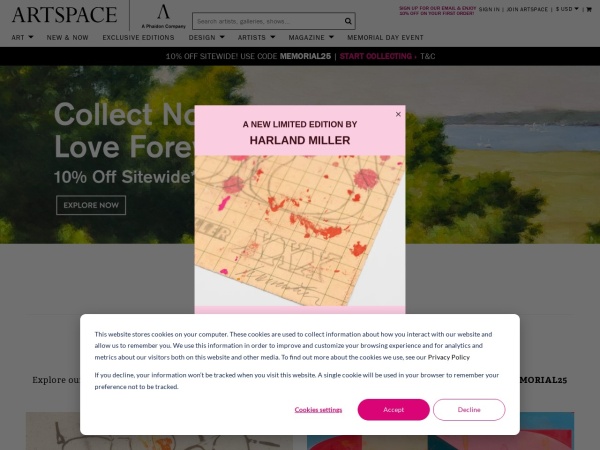600x450 pixels.
Task: Open the shopping cart icon
Action: coord(589,10)
